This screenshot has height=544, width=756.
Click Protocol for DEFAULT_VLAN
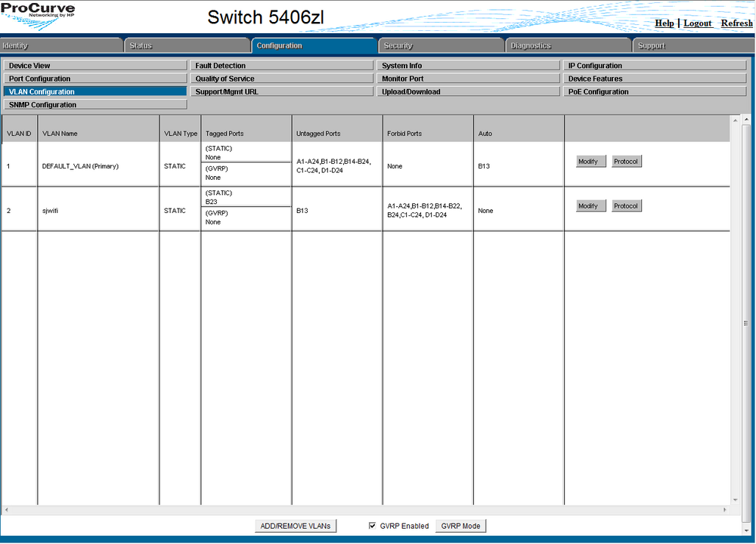[626, 162]
